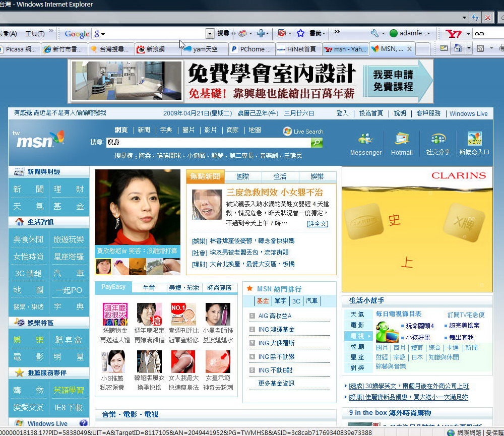Click the MSN Live Search input field

pos(208,143)
